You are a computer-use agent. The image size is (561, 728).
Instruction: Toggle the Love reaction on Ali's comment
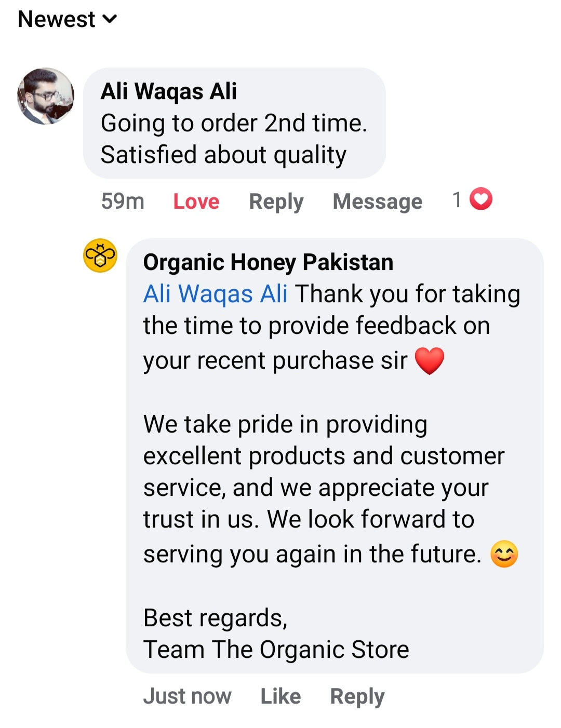[x=196, y=201]
